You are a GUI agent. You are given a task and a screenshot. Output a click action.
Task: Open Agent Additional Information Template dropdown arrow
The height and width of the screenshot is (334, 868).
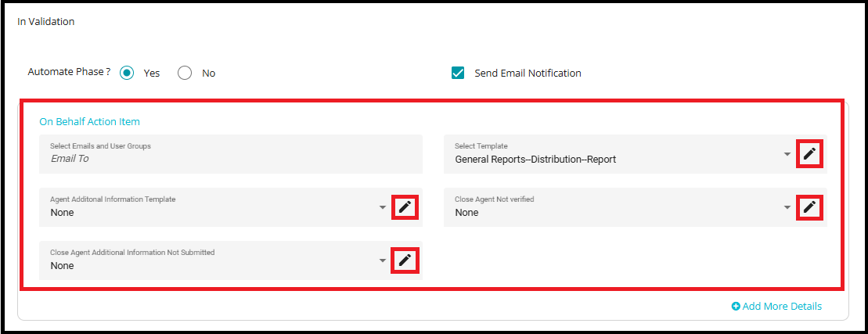(383, 207)
